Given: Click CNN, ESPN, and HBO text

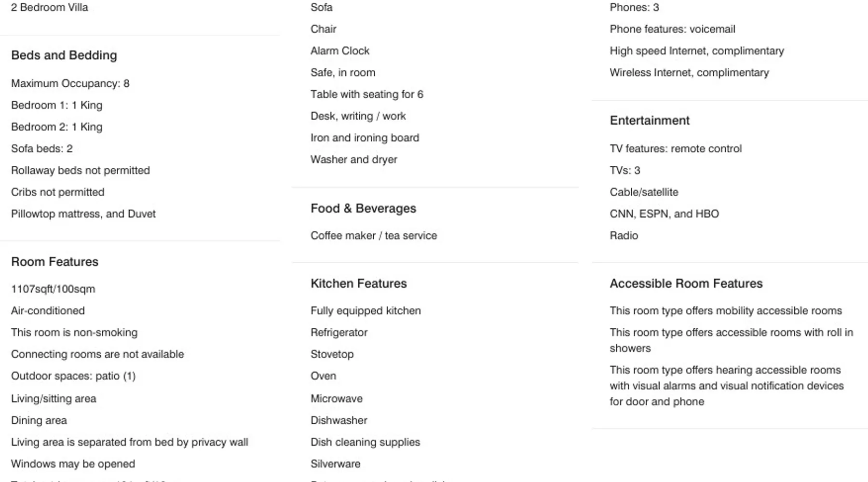Looking at the screenshot, I should pyautogui.click(x=664, y=214).
